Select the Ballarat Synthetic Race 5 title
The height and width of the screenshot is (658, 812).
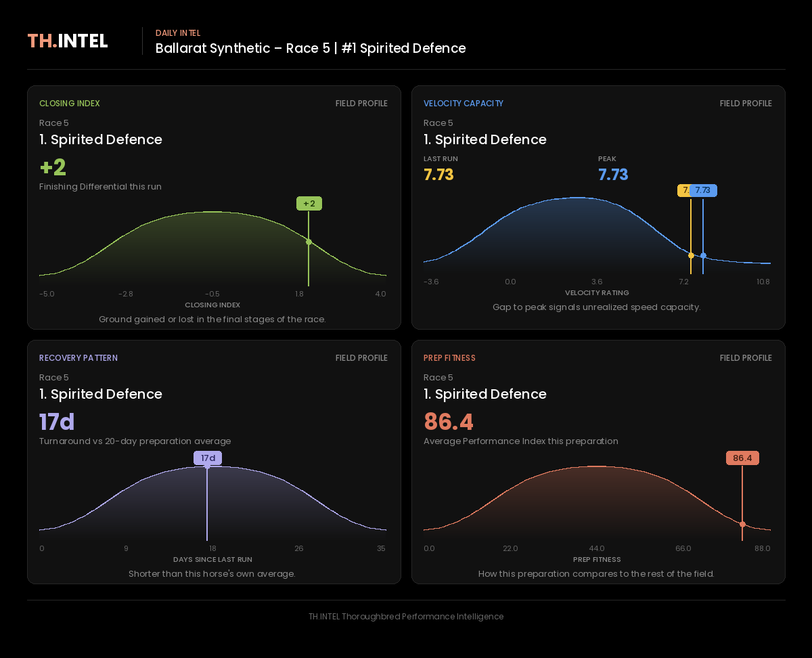coord(311,49)
